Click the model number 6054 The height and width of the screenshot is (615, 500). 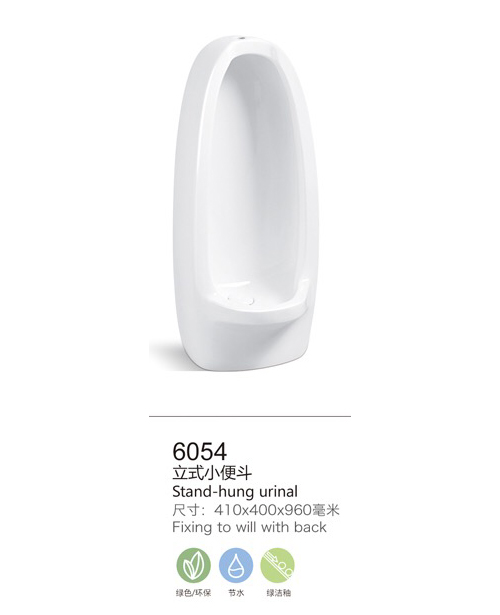tap(200, 451)
